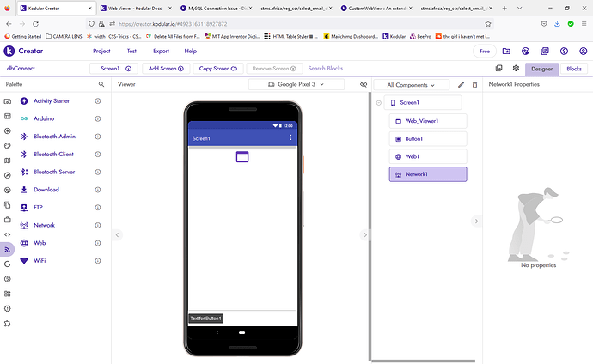Click the info icon beside Arduino

point(98,118)
